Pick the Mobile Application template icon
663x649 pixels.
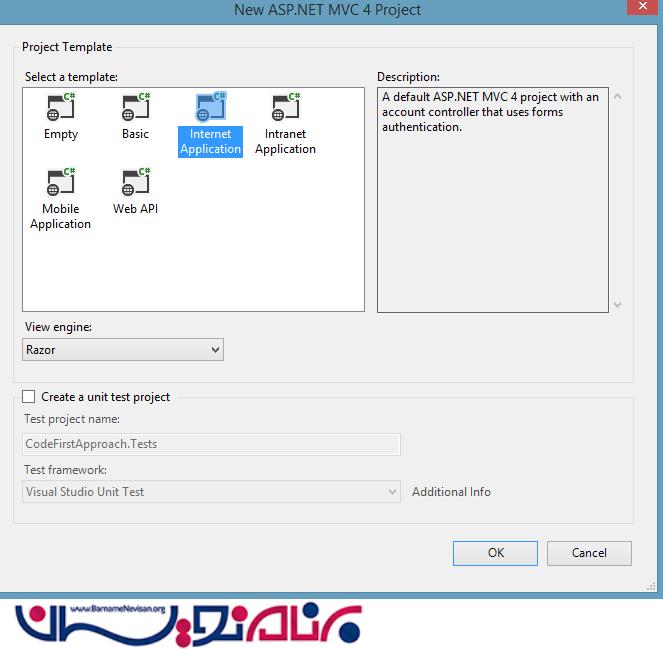(61, 182)
